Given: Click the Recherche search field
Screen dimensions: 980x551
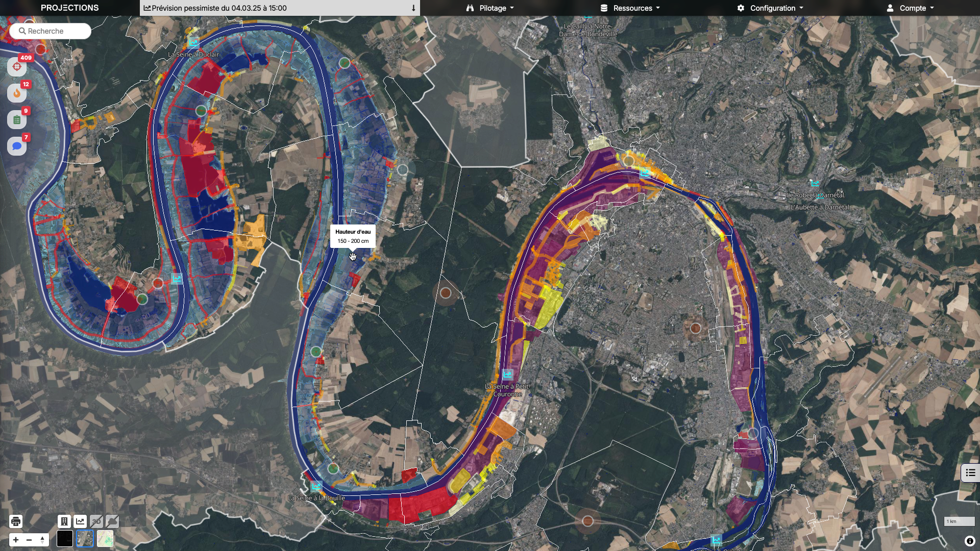Looking at the screenshot, I should point(51,31).
